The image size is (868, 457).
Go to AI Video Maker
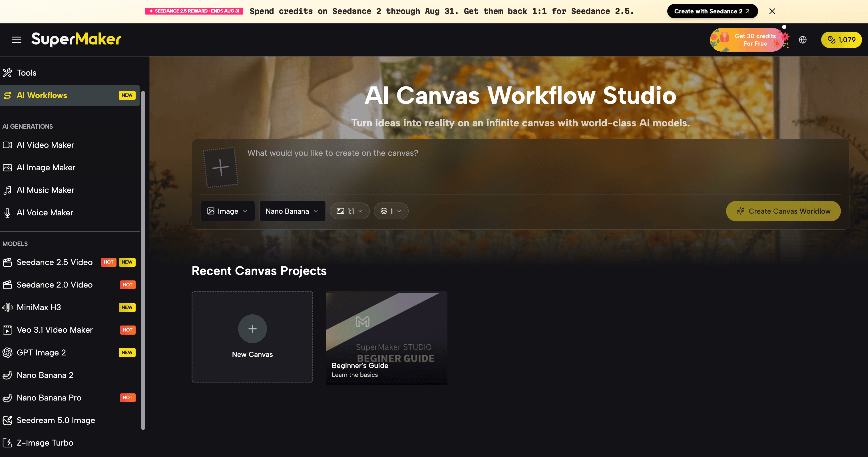[70, 145]
